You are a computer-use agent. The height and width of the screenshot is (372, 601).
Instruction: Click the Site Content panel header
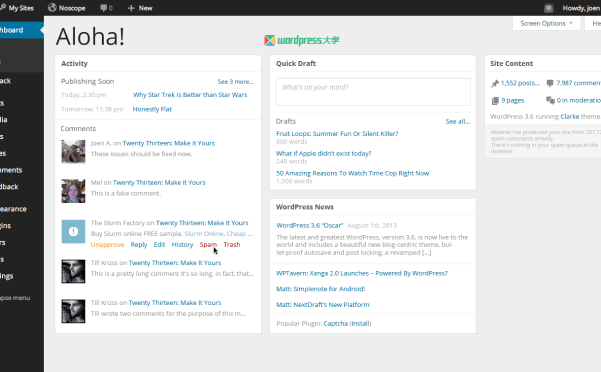click(x=543, y=64)
